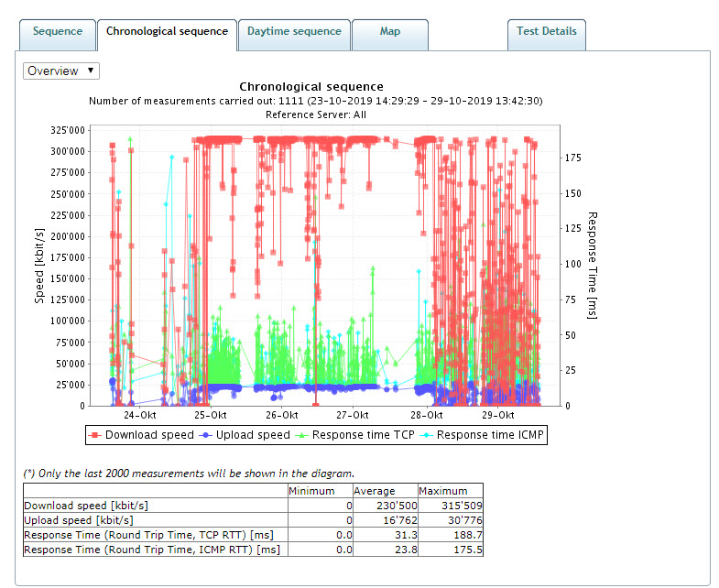Click the Maximum column header in table

pyautogui.click(x=443, y=491)
